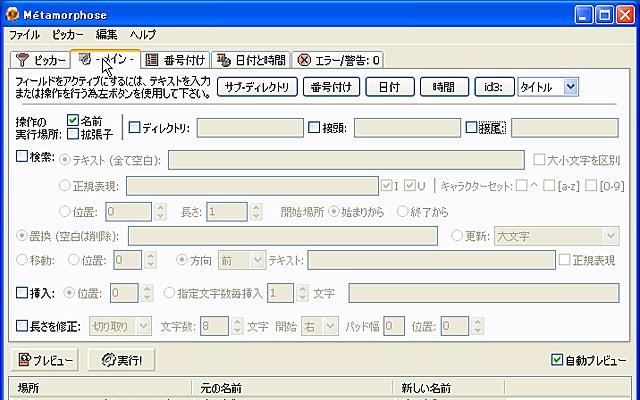Open the ファイル menu
Image resolution: width=640 pixels, height=400 pixels.
tap(24, 35)
